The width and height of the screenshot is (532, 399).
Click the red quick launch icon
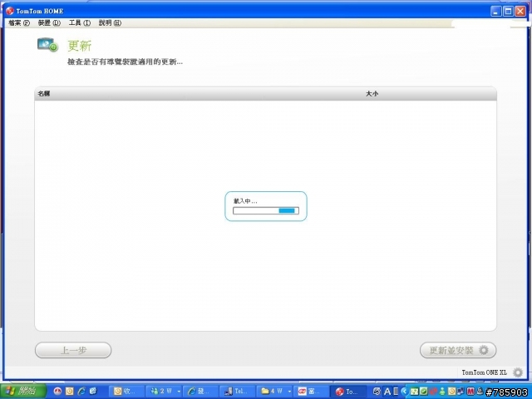[57, 392]
